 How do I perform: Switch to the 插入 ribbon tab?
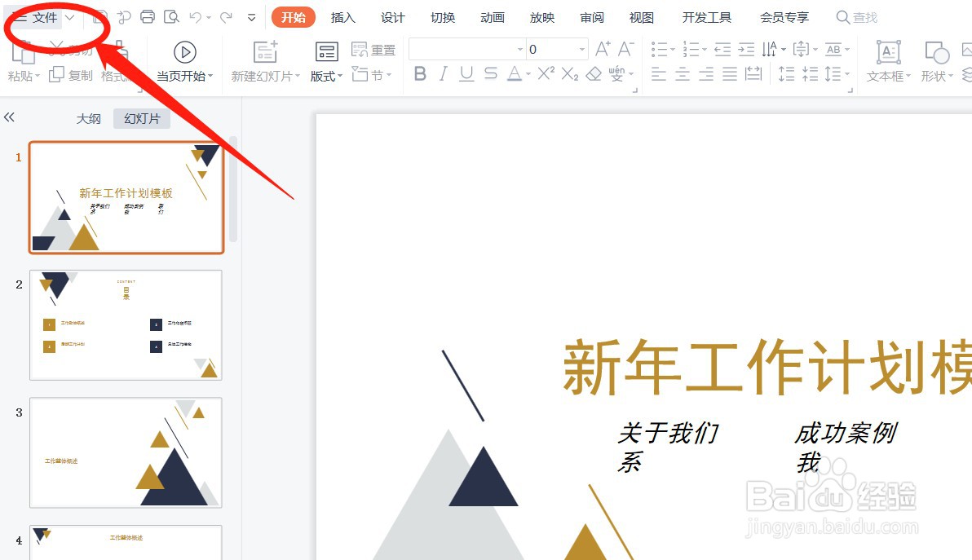pos(342,17)
